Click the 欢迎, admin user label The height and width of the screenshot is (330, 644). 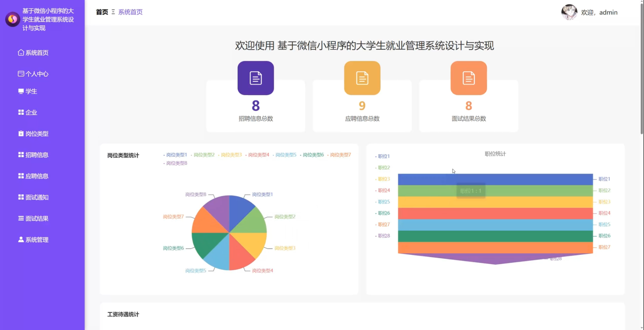(x=599, y=12)
